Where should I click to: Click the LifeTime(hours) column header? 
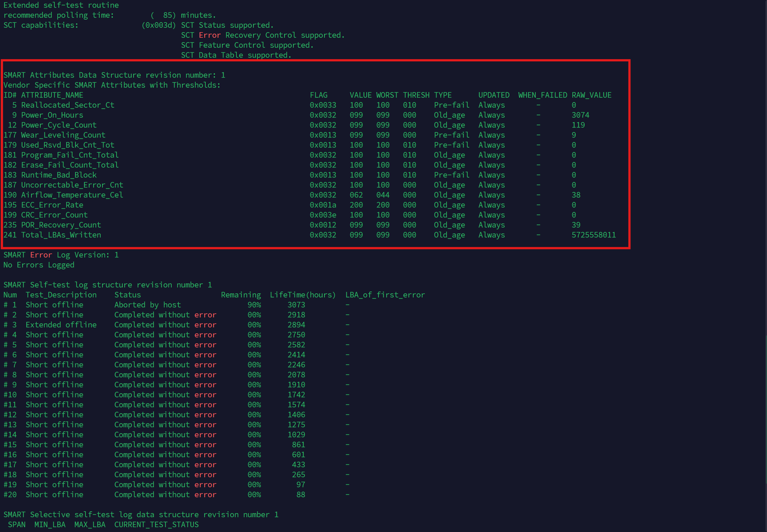tap(303, 295)
